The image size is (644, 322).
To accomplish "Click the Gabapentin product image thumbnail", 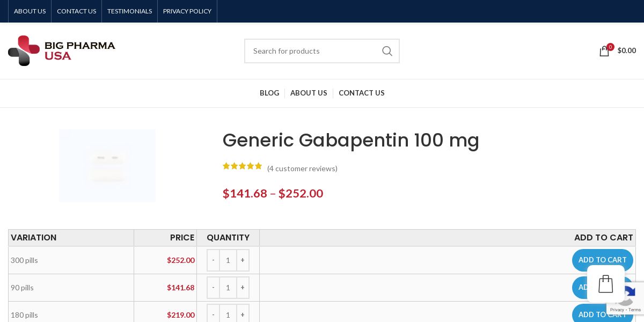I will tap(107, 166).
